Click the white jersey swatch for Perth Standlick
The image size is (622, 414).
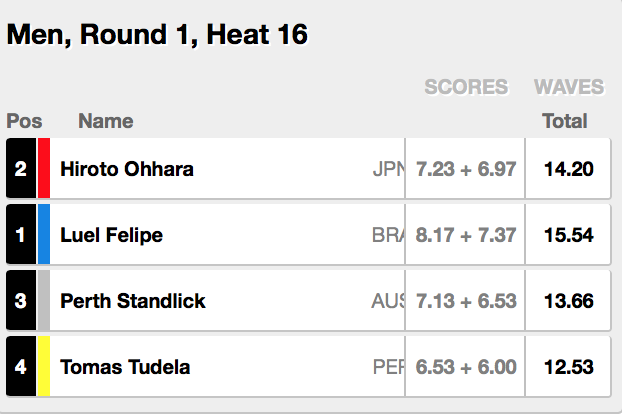(44, 301)
